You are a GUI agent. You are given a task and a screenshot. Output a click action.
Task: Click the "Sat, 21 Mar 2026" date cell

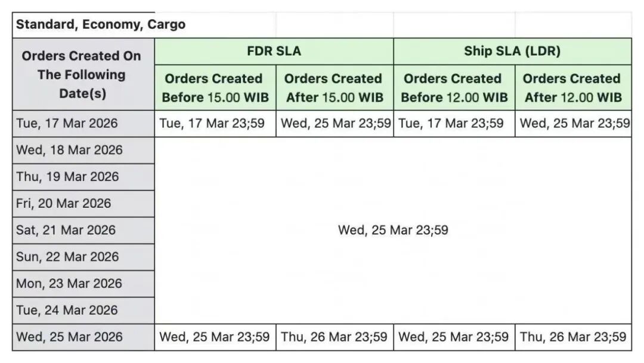click(66, 230)
